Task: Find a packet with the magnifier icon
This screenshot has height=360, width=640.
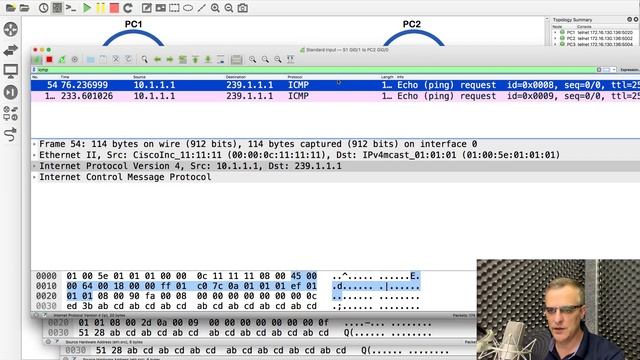Action: tap(144, 60)
